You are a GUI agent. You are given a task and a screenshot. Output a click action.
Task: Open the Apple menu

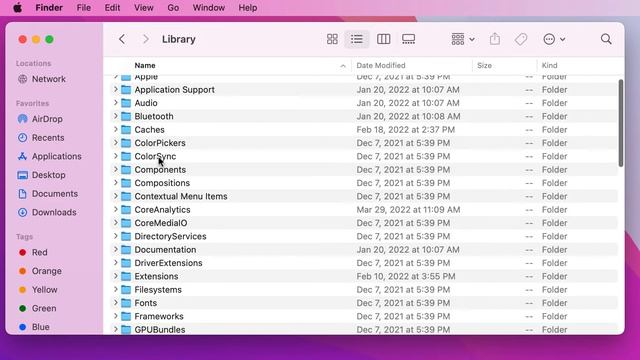tap(18, 8)
